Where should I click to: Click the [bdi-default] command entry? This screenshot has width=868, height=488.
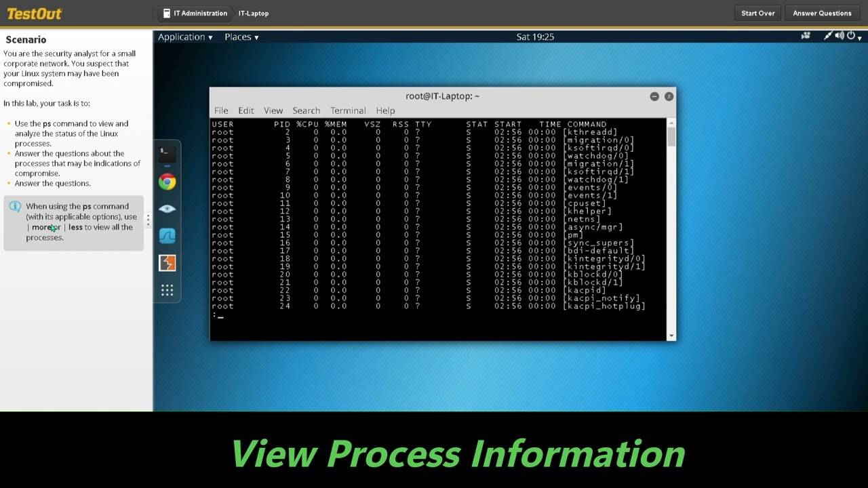coord(598,251)
